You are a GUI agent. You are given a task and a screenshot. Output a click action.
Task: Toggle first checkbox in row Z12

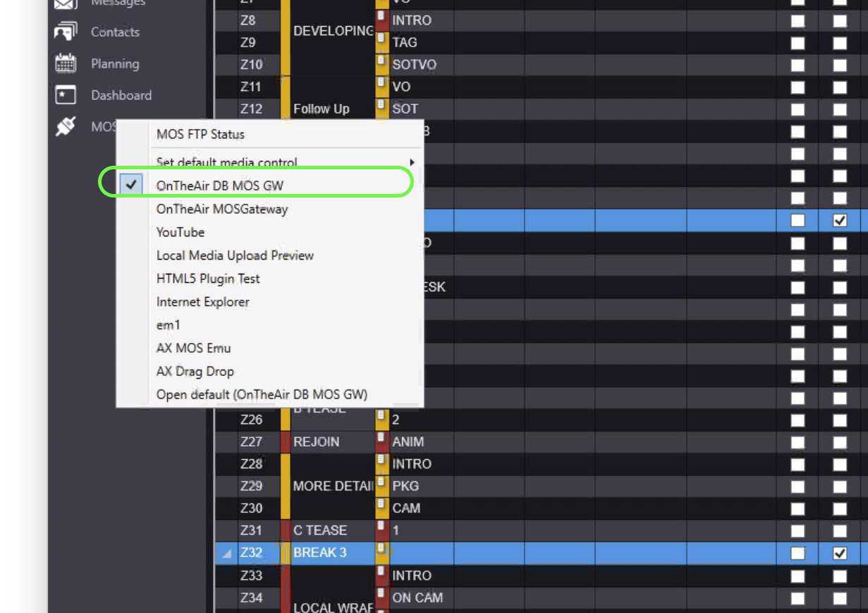point(797,109)
